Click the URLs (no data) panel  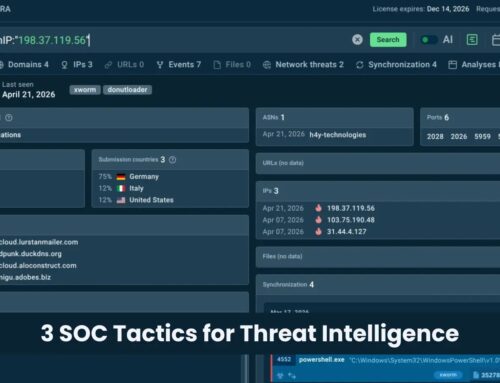point(378,163)
